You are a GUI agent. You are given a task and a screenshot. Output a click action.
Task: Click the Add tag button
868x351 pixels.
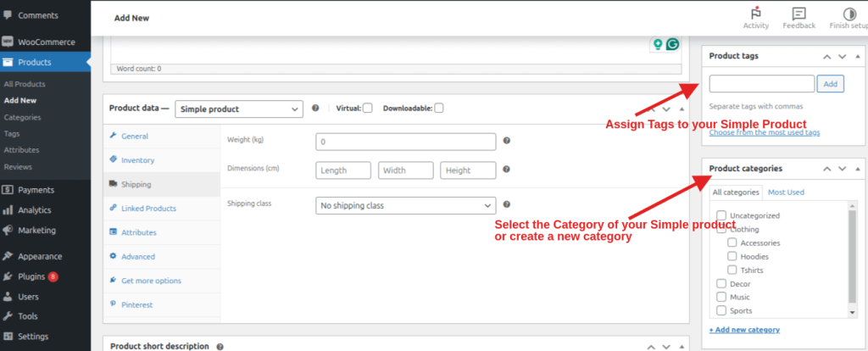point(831,84)
